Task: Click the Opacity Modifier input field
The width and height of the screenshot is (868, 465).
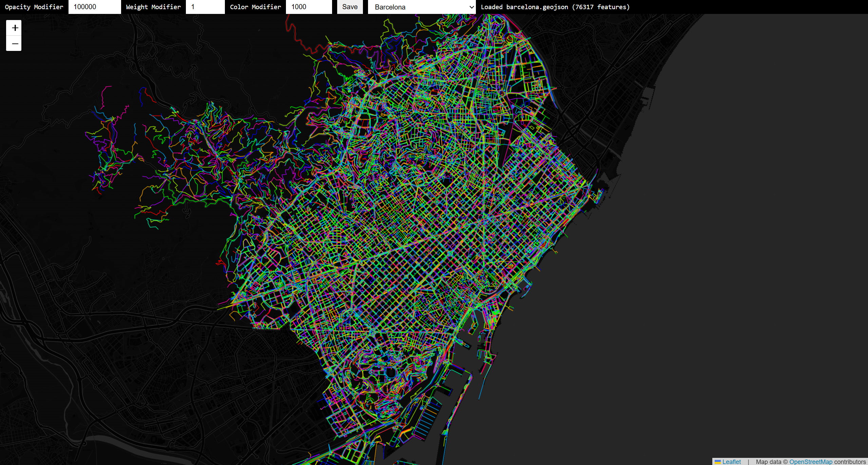Action: 94,7
